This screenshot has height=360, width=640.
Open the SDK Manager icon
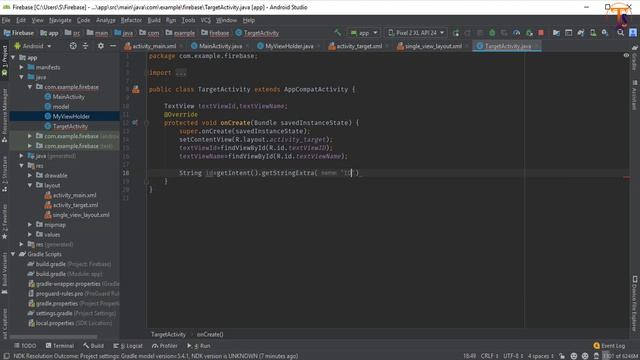click(605, 33)
